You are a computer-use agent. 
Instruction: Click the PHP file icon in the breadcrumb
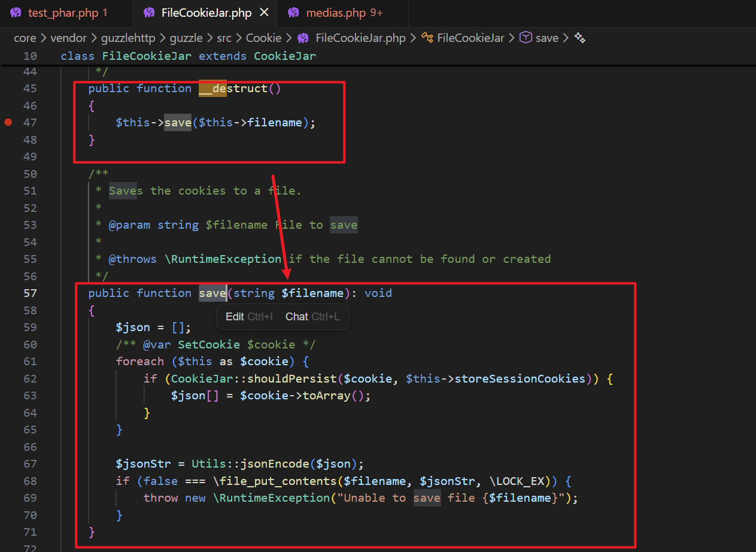click(x=303, y=38)
